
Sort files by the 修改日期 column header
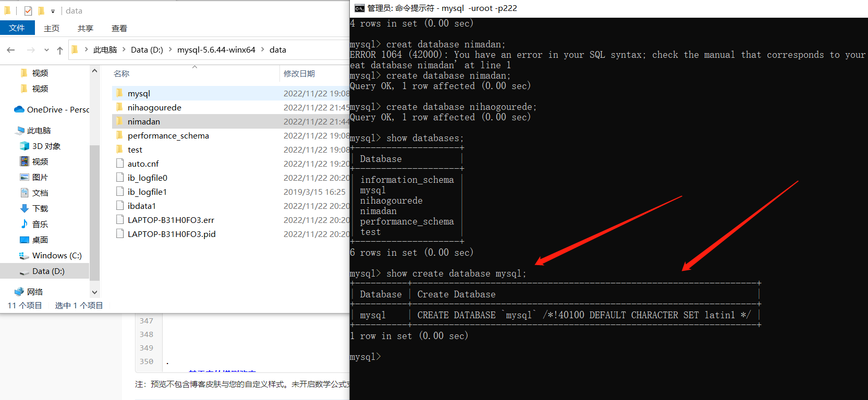(x=299, y=73)
